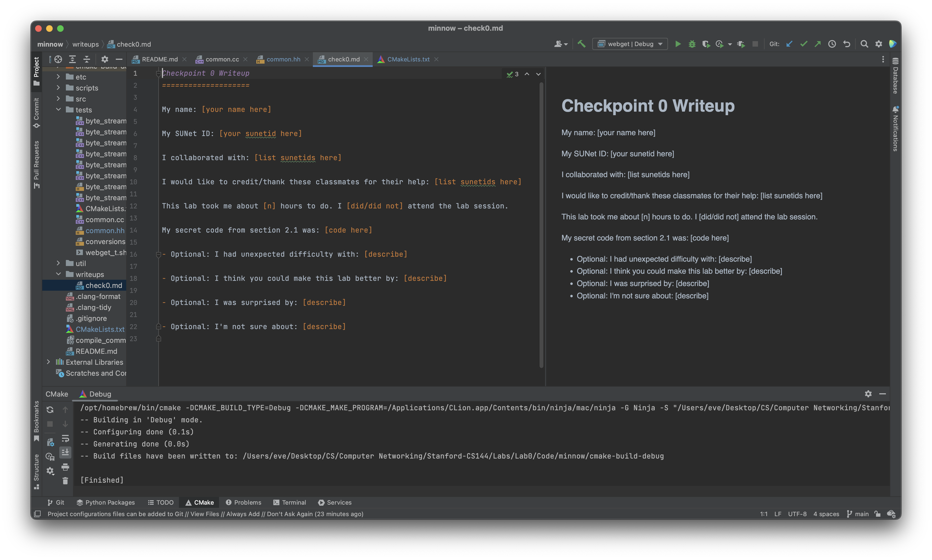The width and height of the screenshot is (932, 560).
Task: Open README.md in project tree
Action: 96,351
